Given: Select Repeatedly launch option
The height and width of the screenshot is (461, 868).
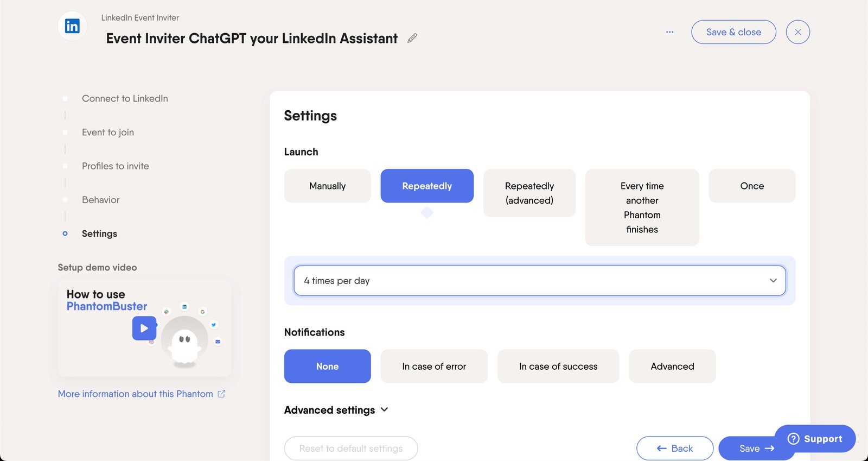Looking at the screenshot, I should click(x=427, y=186).
